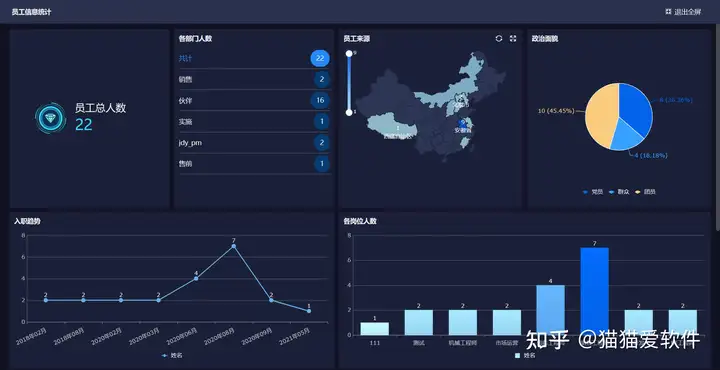Toggle the 群众 legend item in pie chart

click(x=619, y=192)
